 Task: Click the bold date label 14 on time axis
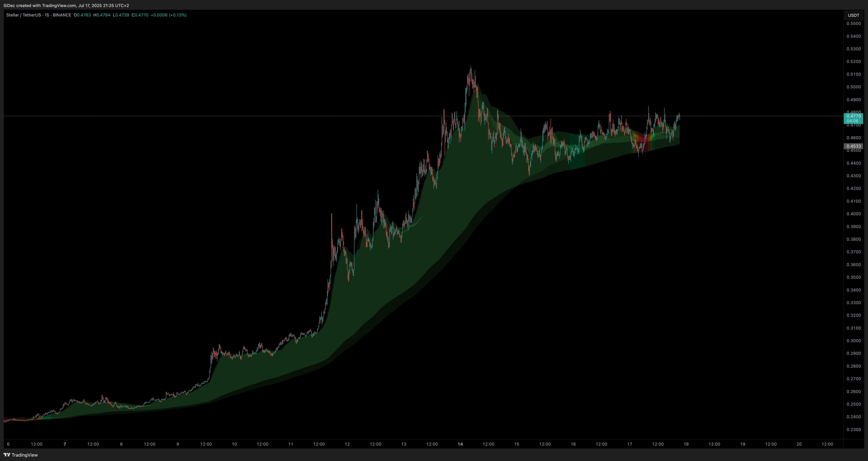[x=460, y=444]
